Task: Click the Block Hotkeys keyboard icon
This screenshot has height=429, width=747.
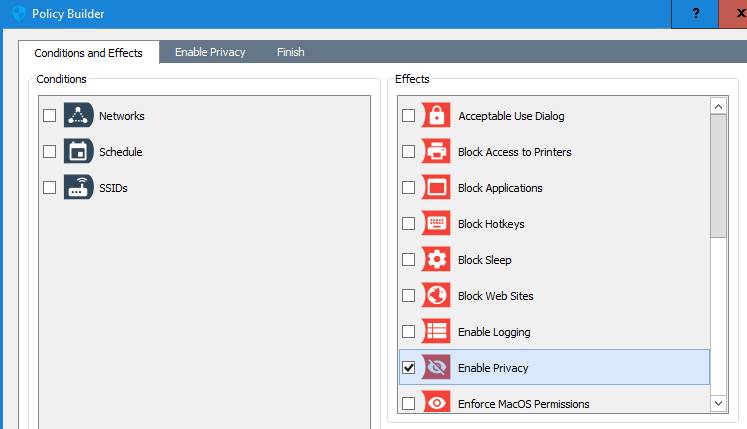Action: pos(436,224)
